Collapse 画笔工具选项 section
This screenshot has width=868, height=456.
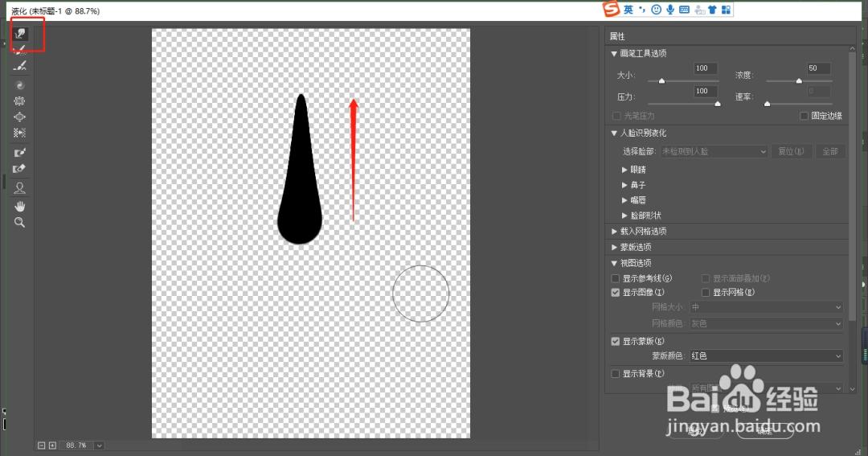[x=614, y=54]
